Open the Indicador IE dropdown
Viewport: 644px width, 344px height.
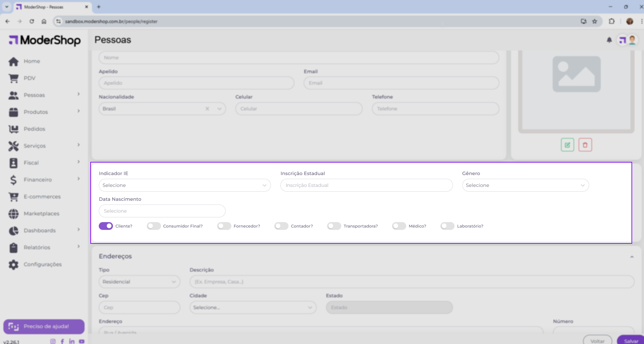click(x=184, y=185)
